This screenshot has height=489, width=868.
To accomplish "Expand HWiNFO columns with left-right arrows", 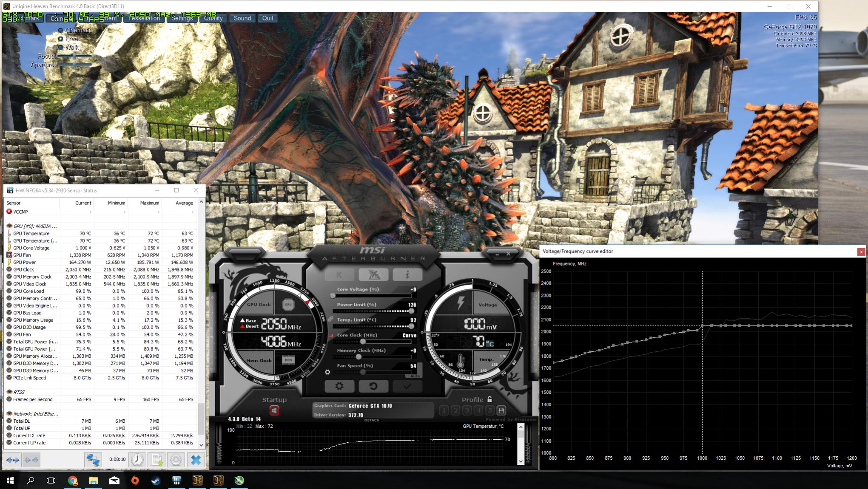I will (x=13, y=460).
